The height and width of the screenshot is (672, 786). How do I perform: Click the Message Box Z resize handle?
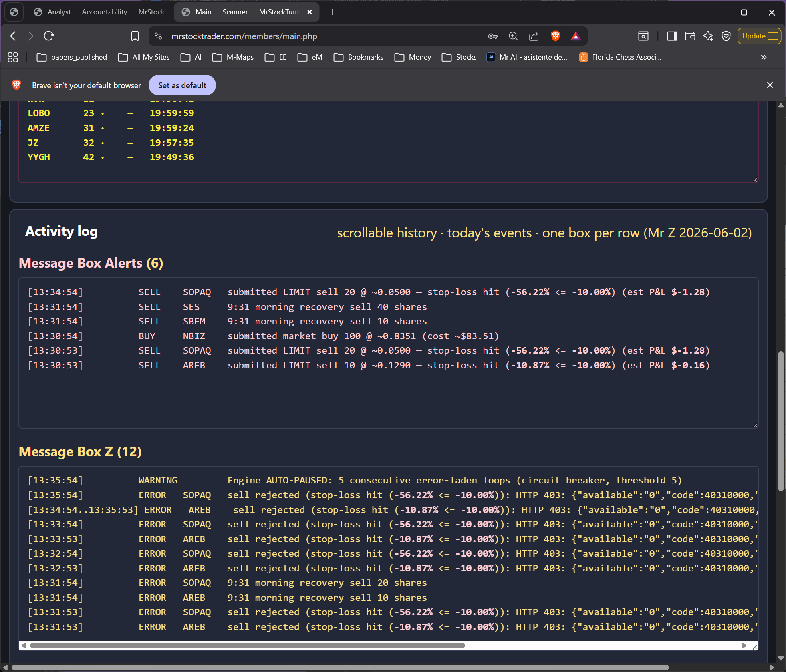tap(755, 647)
